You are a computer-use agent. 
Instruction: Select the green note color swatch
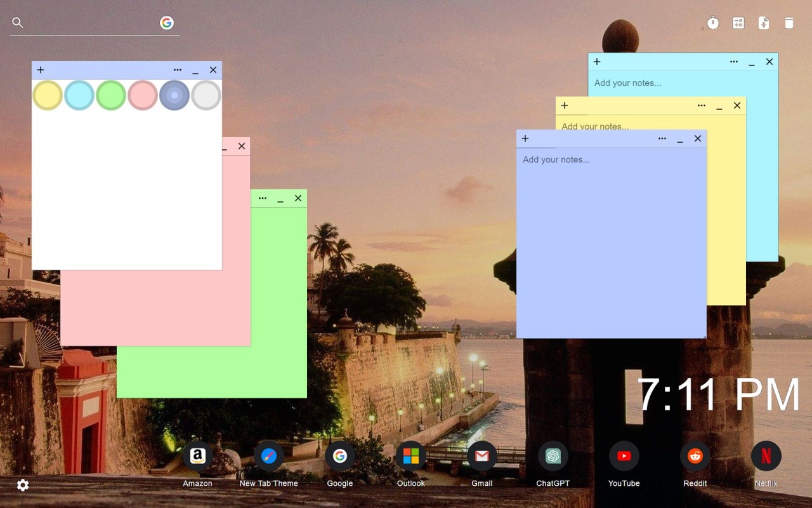[111, 95]
